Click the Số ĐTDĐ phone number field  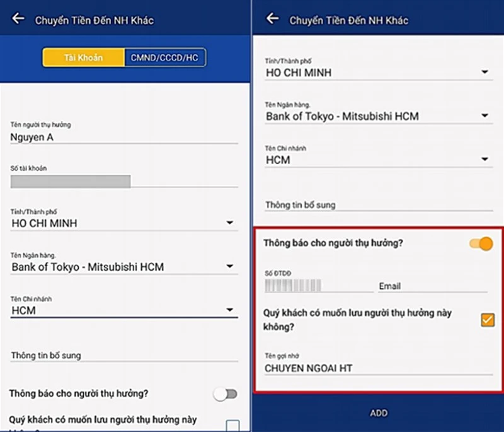(318, 286)
